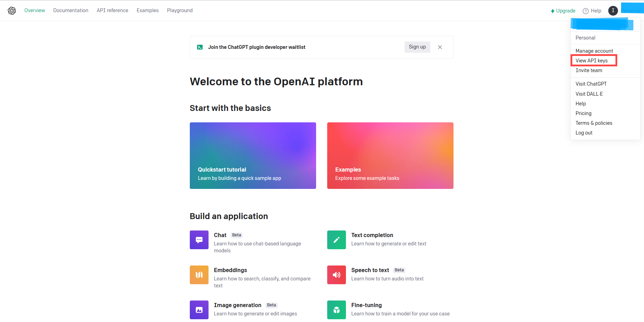
Task: Select View API keys
Action: pyautogui.click(x=592, y=61)
